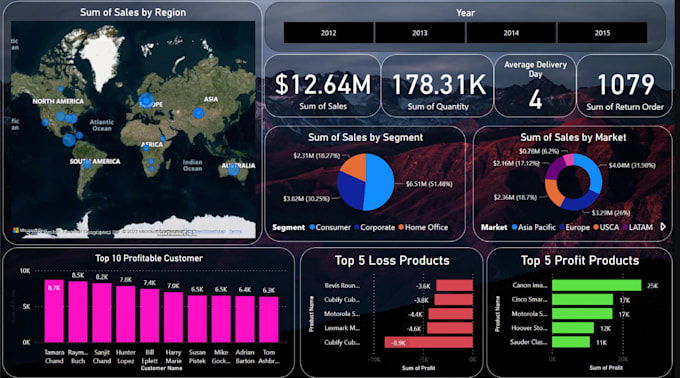
Task: Click the Europe sales bubble on map
Action: point(146,101)
